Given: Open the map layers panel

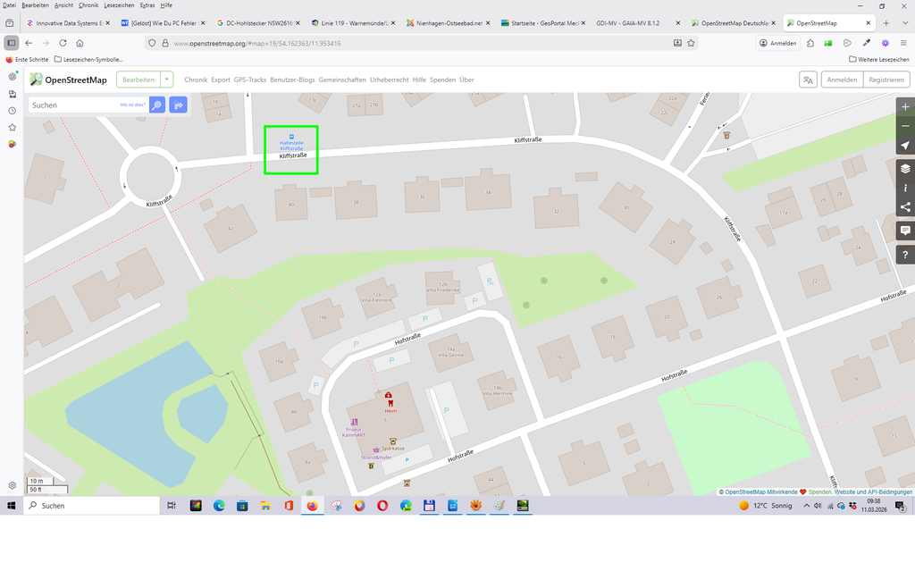Looking at the screenshot, I should point(905,168).
